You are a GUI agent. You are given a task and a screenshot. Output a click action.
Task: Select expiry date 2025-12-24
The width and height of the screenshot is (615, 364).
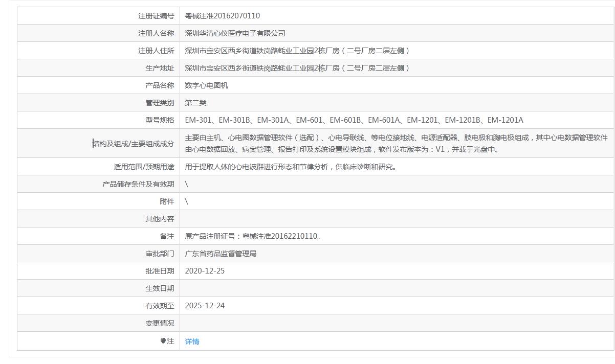point(205,306)
